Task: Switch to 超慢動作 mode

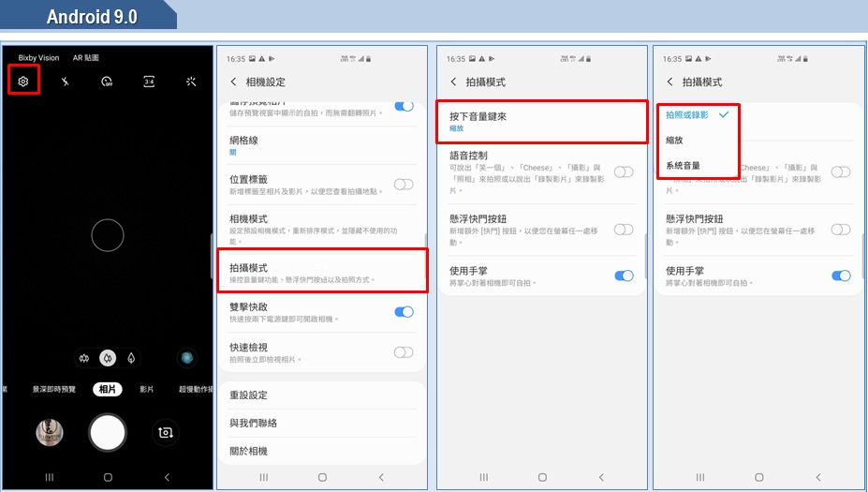Action: coord(196,389)
